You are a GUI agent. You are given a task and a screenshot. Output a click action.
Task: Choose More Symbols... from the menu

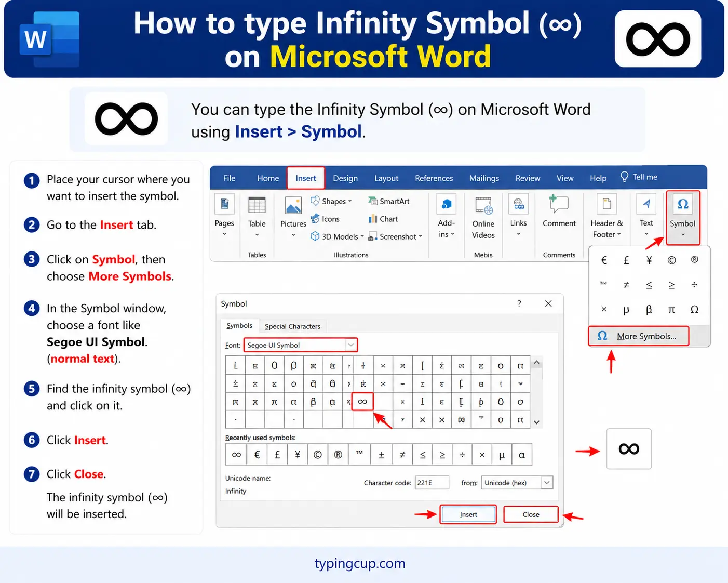[638, 336]
